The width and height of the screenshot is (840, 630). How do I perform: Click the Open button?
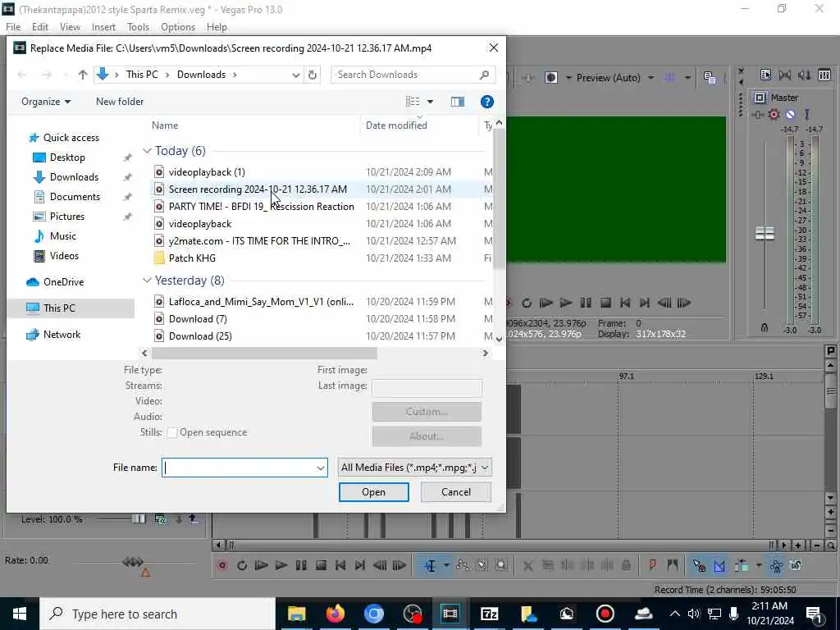click(373, 492)
